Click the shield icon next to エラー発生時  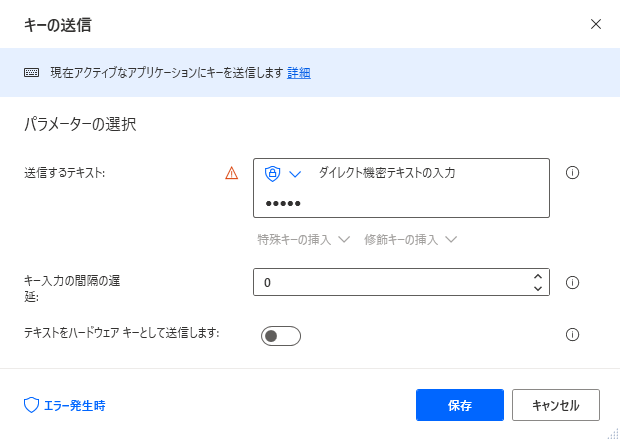point(32,405)
